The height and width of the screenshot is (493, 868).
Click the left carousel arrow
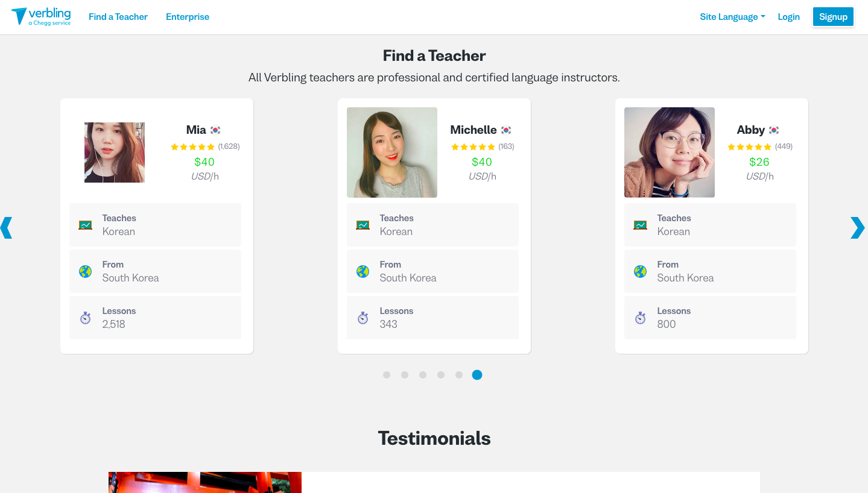pos(7,228)
